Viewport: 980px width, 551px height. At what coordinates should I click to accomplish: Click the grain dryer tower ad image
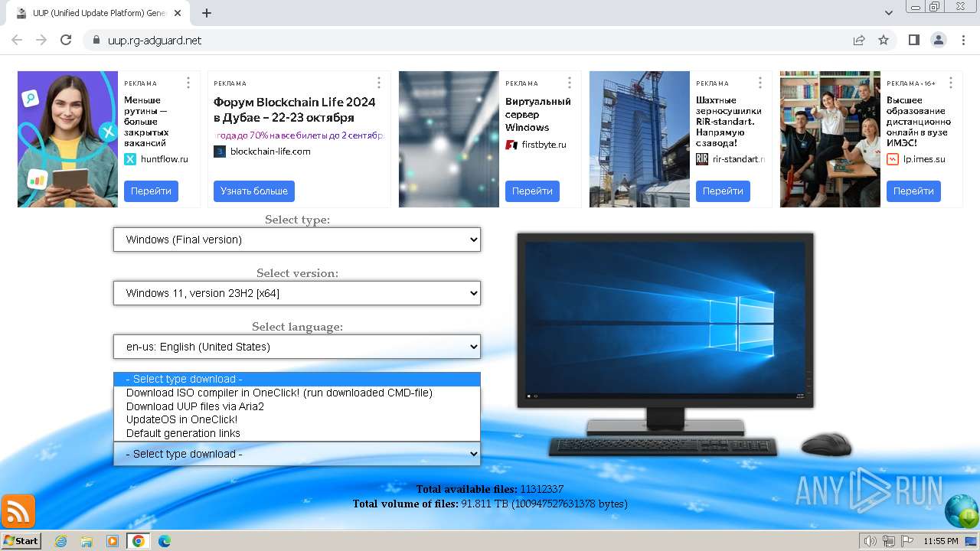(639, 139)
